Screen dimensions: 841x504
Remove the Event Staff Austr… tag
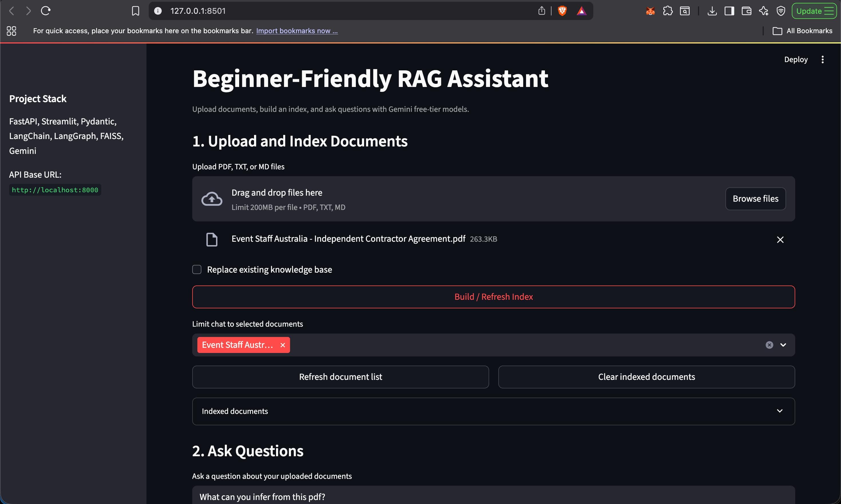pyautogui.click(x=283, y=345)
